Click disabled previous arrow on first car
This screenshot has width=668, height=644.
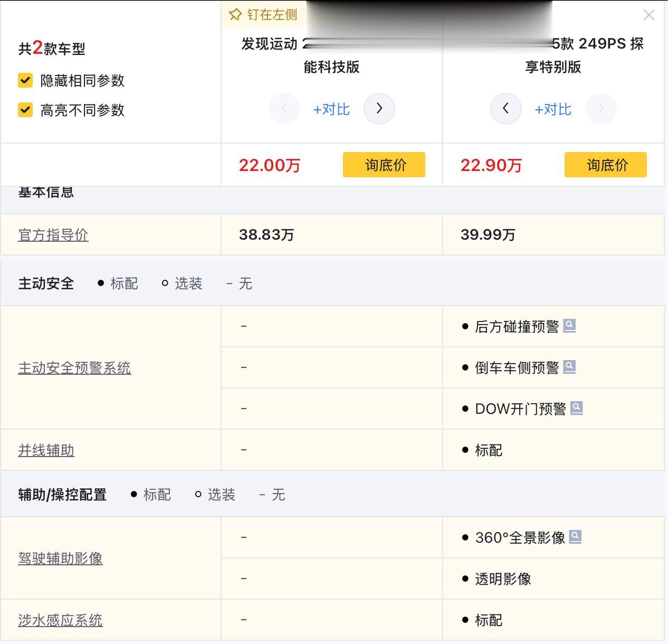(284, 109)
